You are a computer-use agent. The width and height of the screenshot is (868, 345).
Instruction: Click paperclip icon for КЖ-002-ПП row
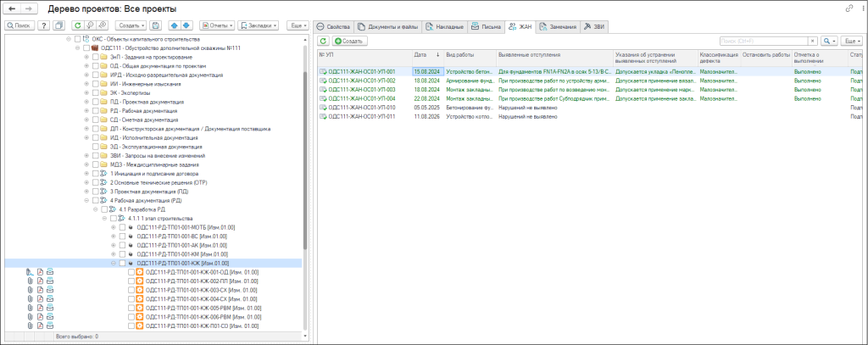click(x=30, y=281)
